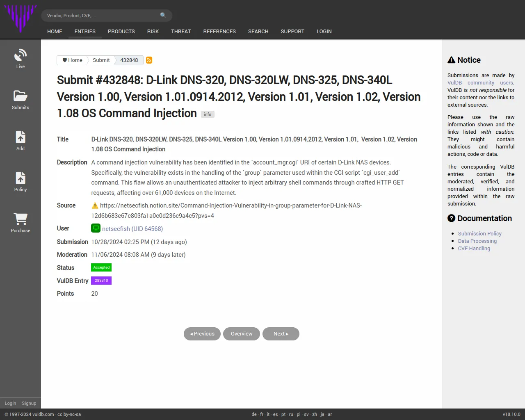
Task: Switch language to pl
Action: pyautogui.click(x=299, y=414)
